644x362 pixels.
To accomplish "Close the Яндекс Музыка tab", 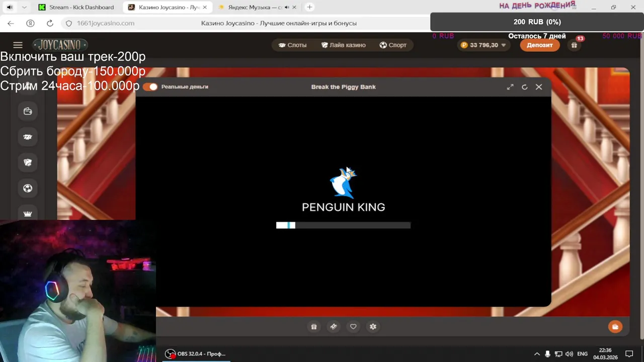I will pyautogui.click(x=294, y=8).
